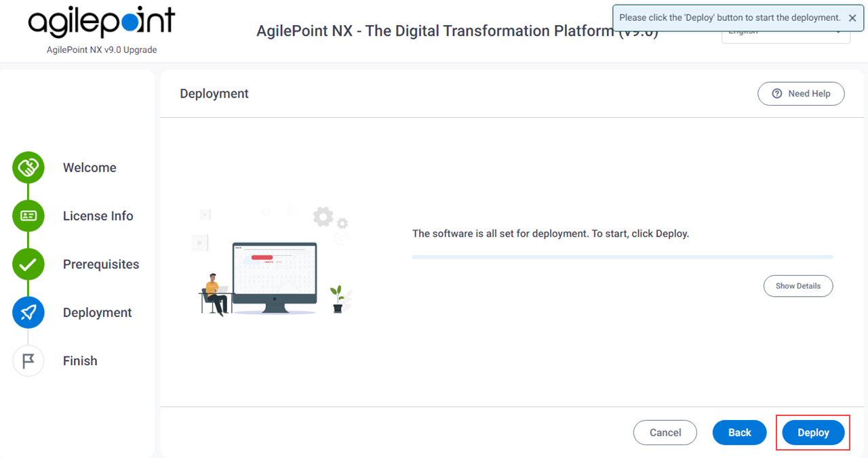
Task: Select the License Info step label
Action: (98, 215)
